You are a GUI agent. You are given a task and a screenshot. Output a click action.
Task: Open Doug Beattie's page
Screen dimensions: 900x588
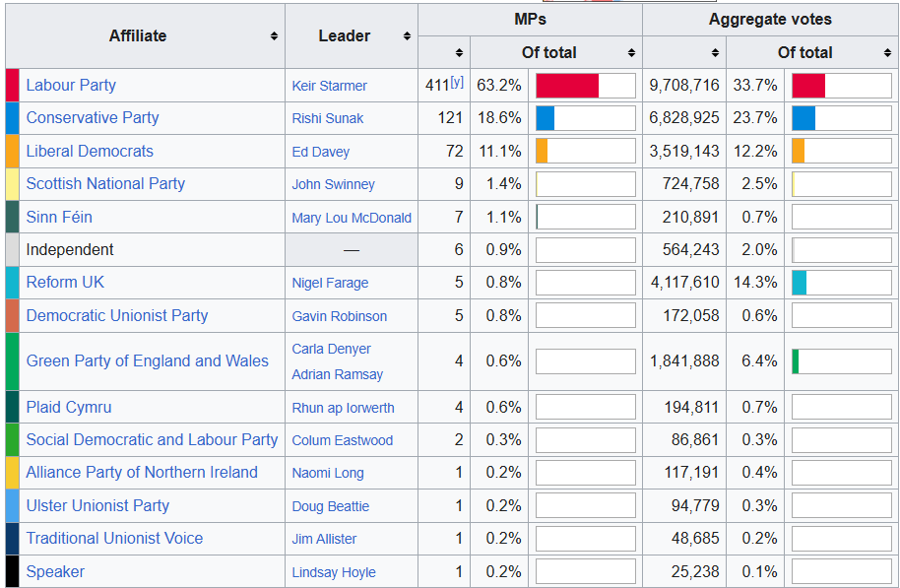tap(331, 506)
